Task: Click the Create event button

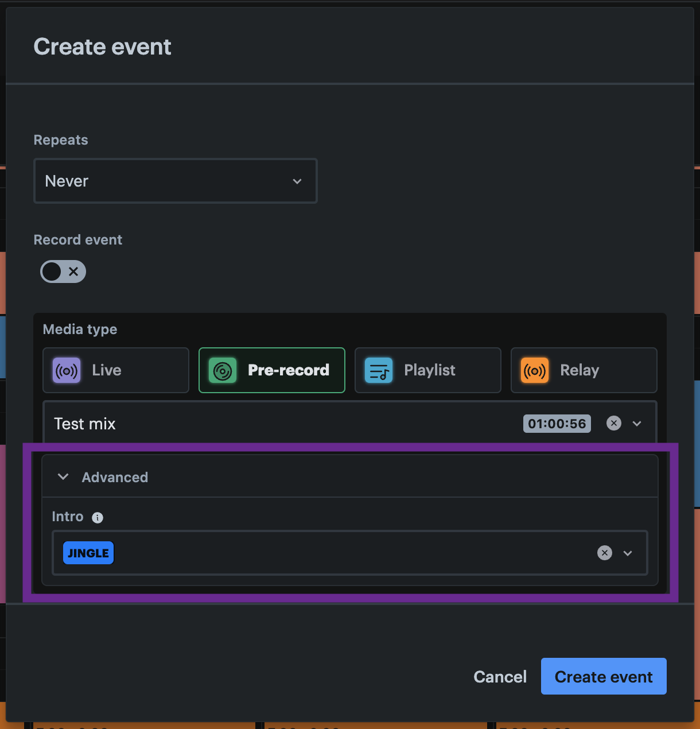Action: coord(604,676)
